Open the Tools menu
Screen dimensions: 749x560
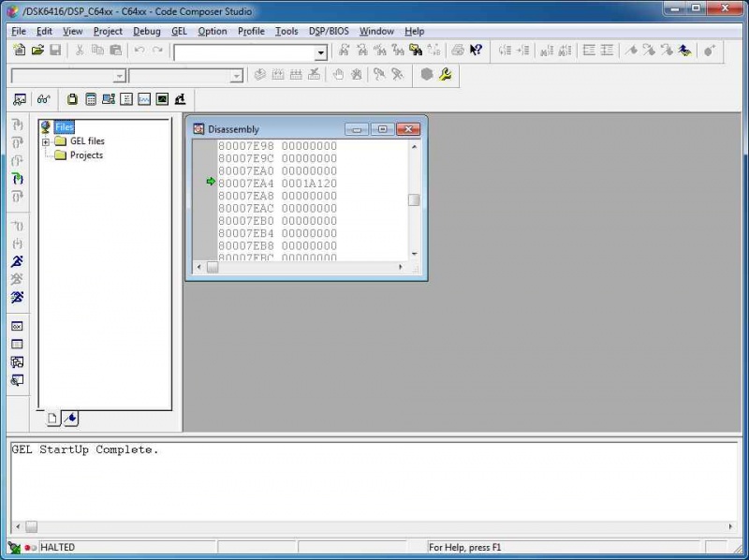286,31
